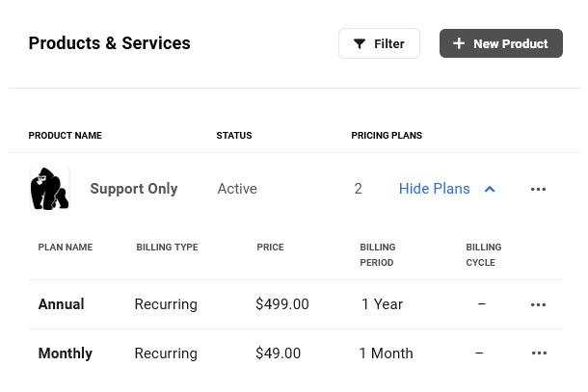Click the Products & Services heading
Image resolution: width=588 pixels, height=392 pixels.
click(110, 43)
